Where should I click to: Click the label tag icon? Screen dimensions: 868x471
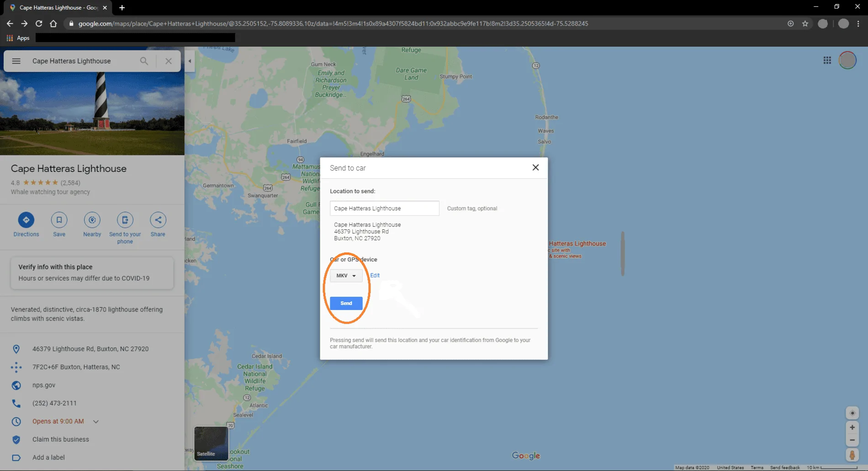click(x=16, y=457)
